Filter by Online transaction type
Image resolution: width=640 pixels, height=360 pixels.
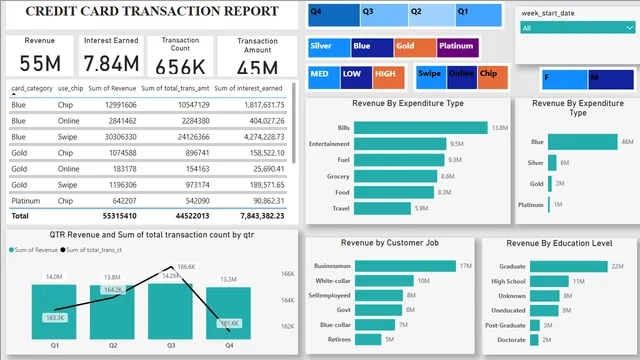pyautogui.click(x=462, y=77)
